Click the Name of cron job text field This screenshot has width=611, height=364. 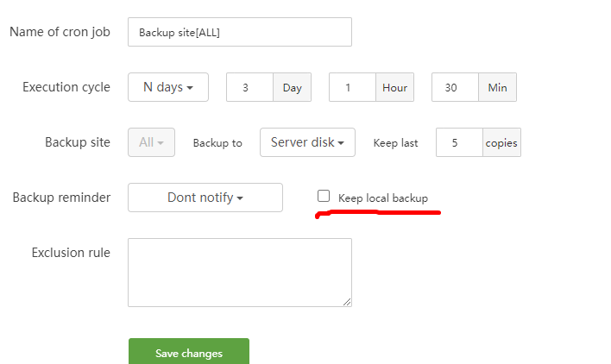click(239, 33)
